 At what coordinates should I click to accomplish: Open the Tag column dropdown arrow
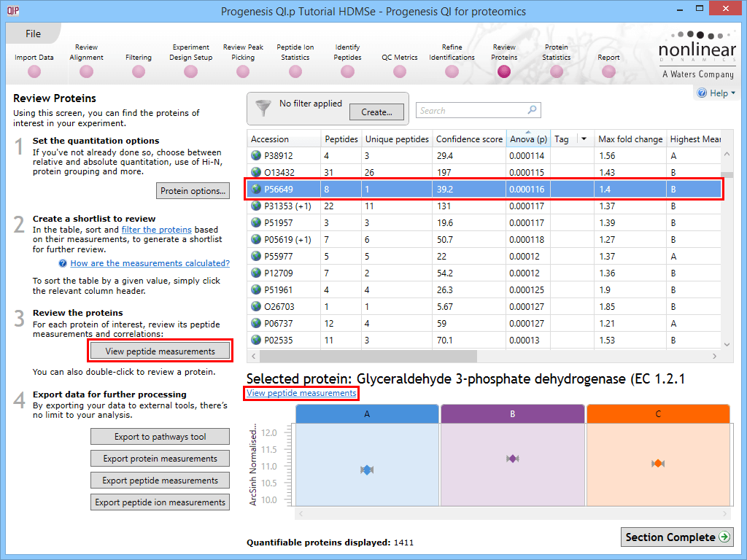(584, 139)
